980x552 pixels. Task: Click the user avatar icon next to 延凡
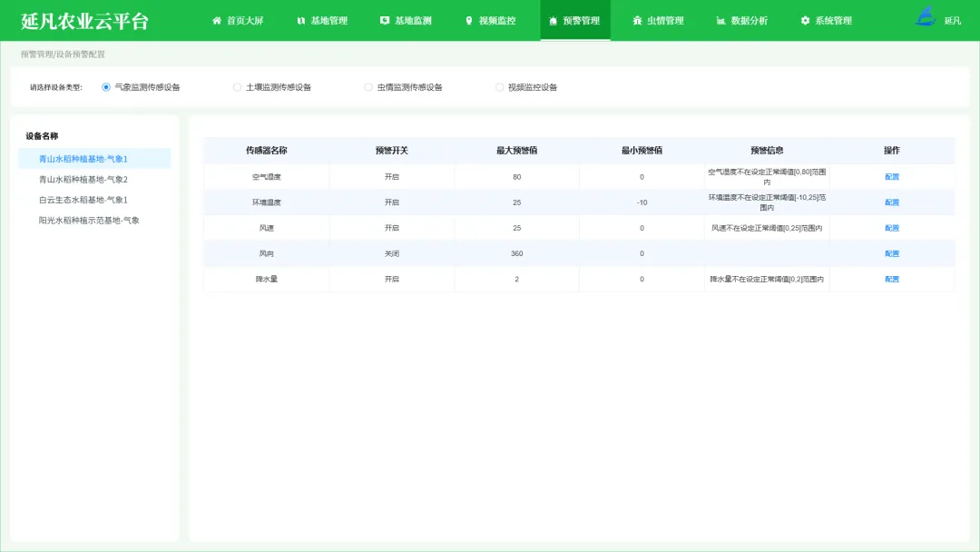(x=926, y=16)
